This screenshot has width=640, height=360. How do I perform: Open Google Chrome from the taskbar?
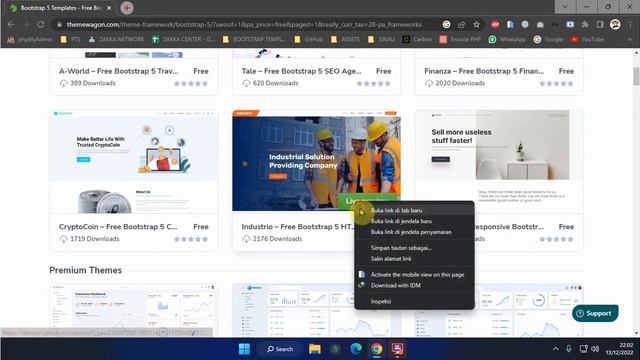pos(376,349)
